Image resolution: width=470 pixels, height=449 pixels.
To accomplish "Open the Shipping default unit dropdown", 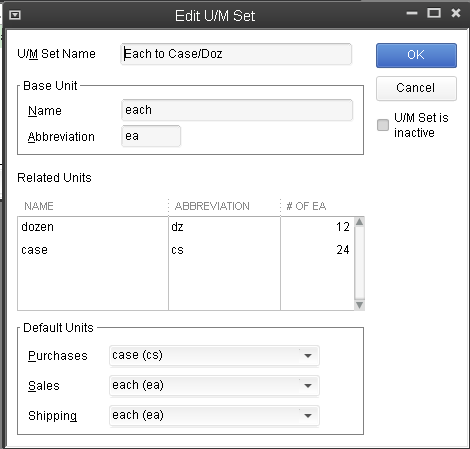I will coord(308,416).
